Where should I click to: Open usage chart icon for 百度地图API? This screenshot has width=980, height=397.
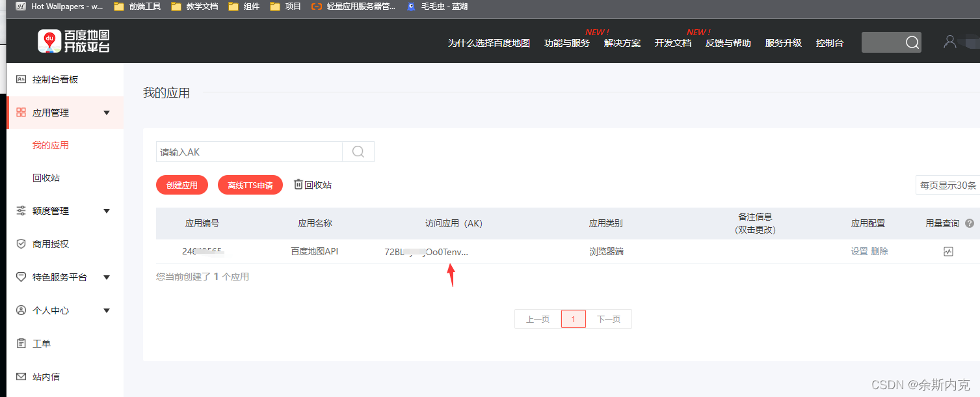coord(948,251)
